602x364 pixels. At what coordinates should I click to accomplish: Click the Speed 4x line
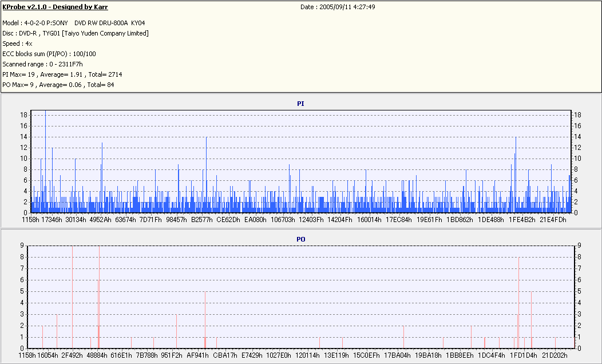point(13,43)
